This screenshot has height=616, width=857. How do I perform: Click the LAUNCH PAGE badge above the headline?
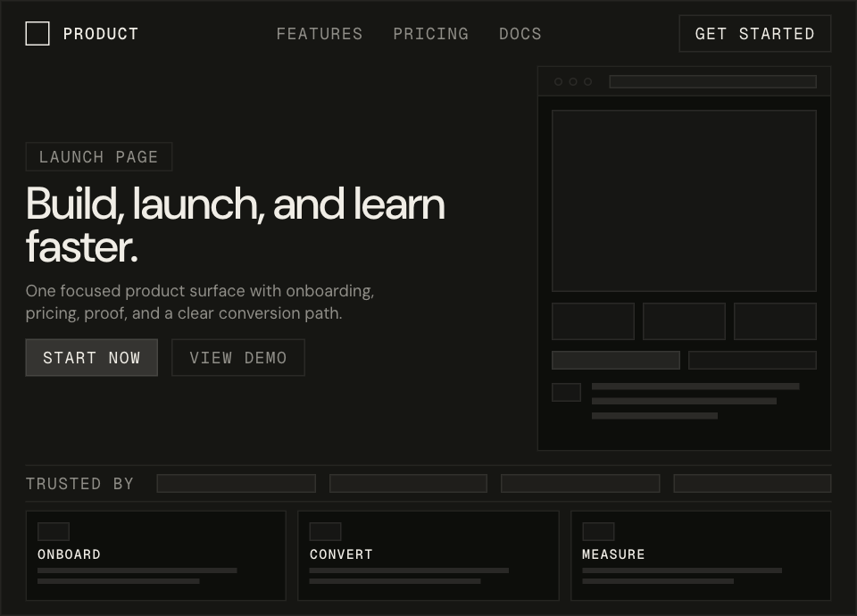98,156
